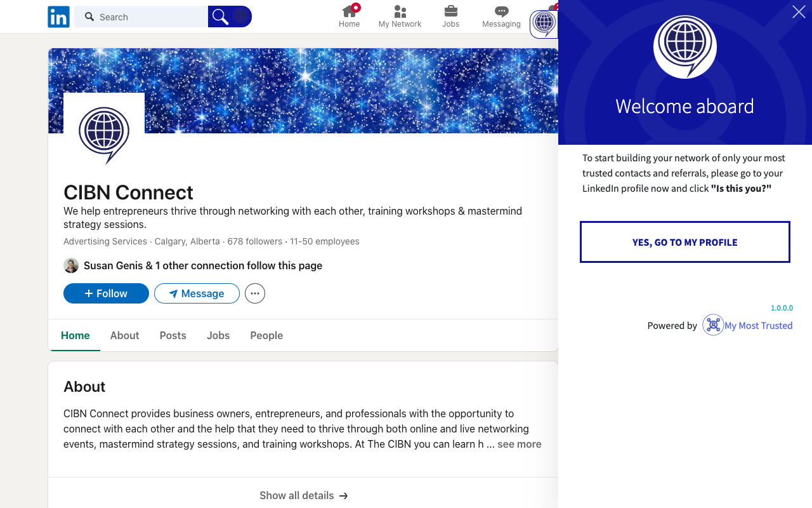Click globe logo in Welcome aboard panel

click(x=685, y=47)
